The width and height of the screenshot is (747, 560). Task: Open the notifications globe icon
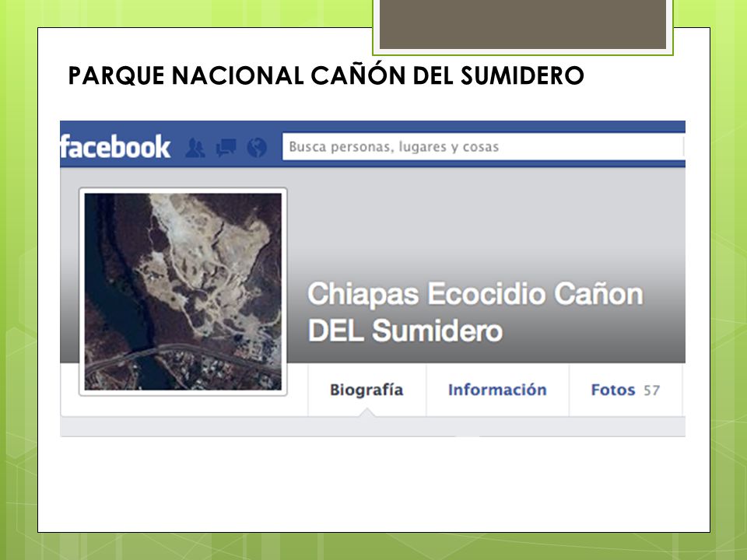[x=257, y=147]
